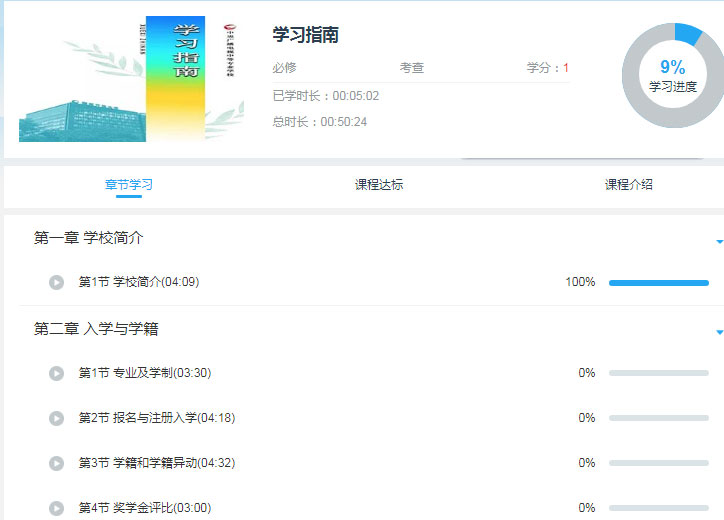Collapse 第一章 学校简介 chapter arrow

click(x=718, y=241)
